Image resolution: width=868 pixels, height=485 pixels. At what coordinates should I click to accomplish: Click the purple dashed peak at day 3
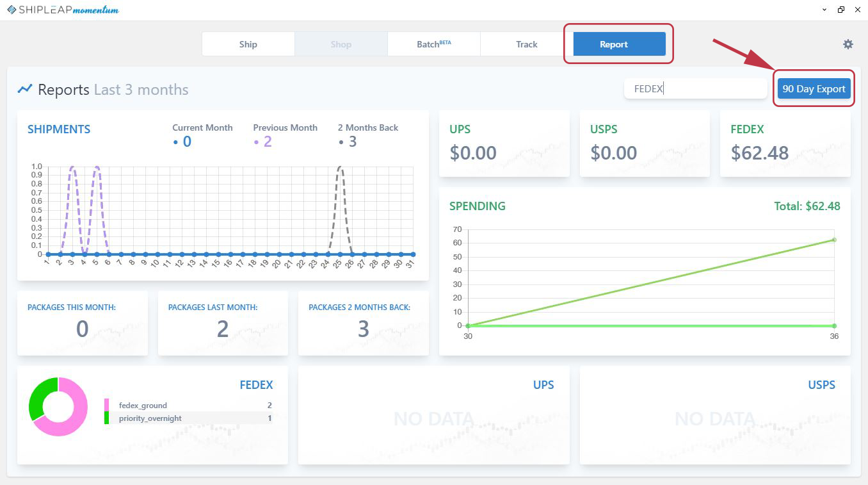click(72, 167)
